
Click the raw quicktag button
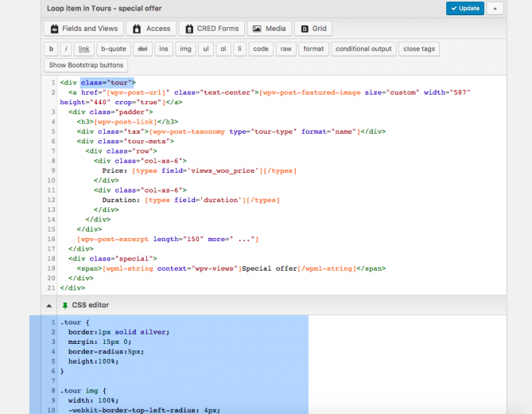pos(285,49)
